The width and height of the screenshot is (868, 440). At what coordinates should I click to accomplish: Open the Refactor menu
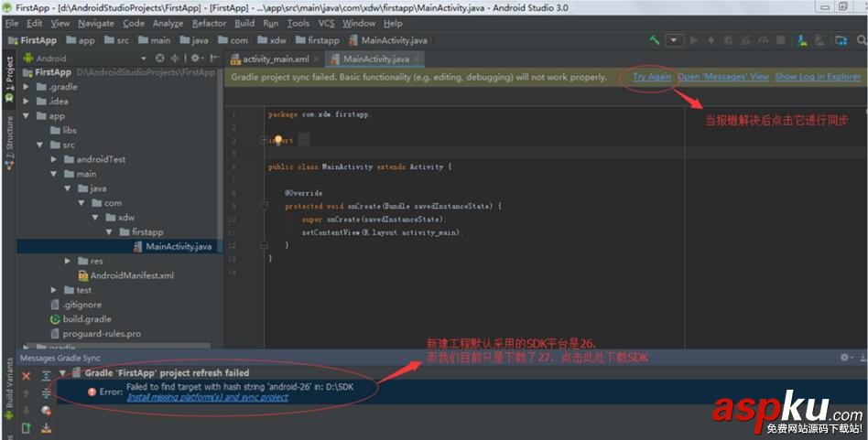210,23
